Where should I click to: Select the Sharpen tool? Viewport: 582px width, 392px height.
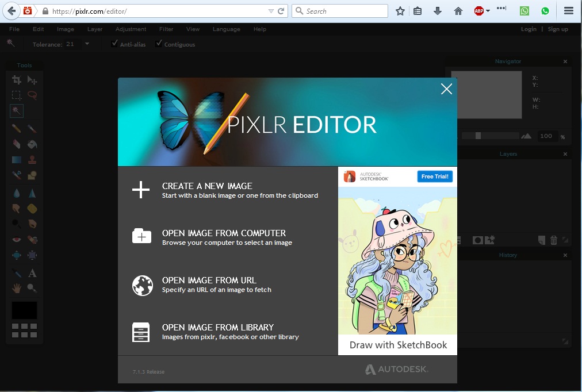pos(32,193)
